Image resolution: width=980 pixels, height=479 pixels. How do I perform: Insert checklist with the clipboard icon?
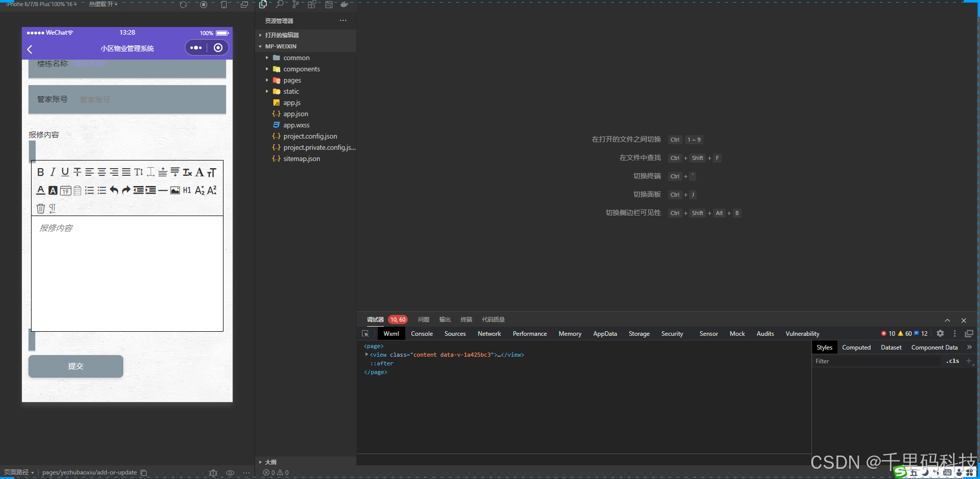pos(77,190)
